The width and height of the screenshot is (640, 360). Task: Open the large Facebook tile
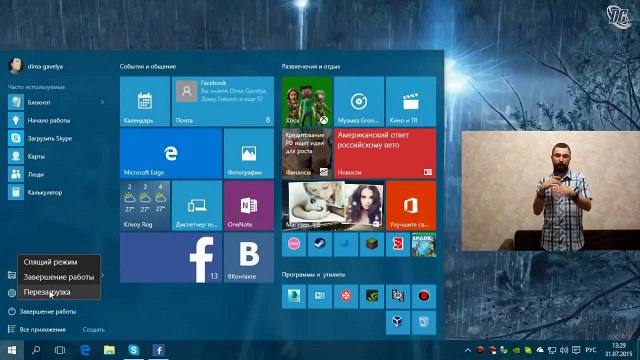click(x=171, y=258)
